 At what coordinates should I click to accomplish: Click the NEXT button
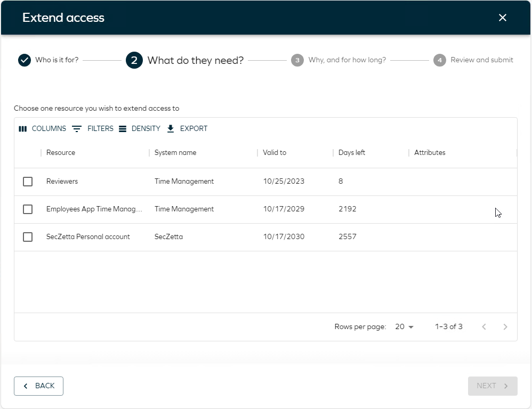(493, 386)
